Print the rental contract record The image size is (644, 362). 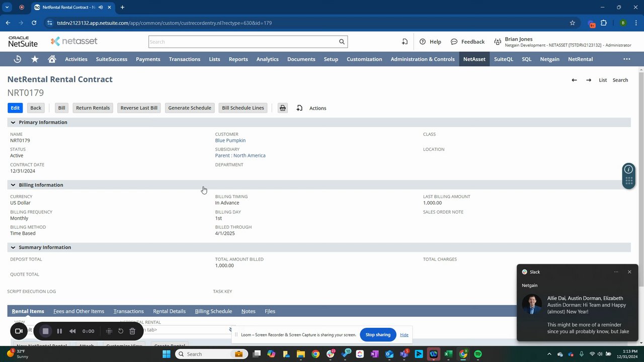283,108
